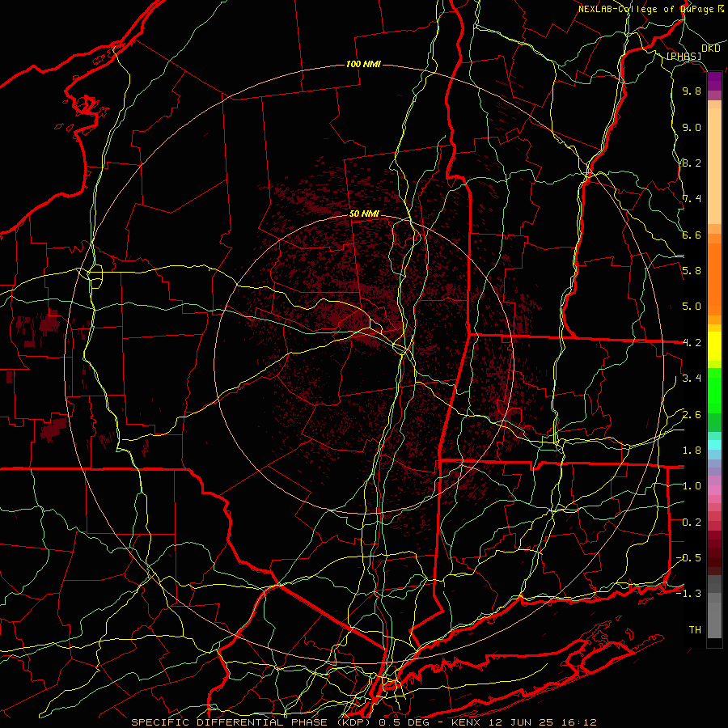Click the TH threshold label
The width and height of the screenshot is (728, 728).
pyautogui.click(x=695, y=630)
